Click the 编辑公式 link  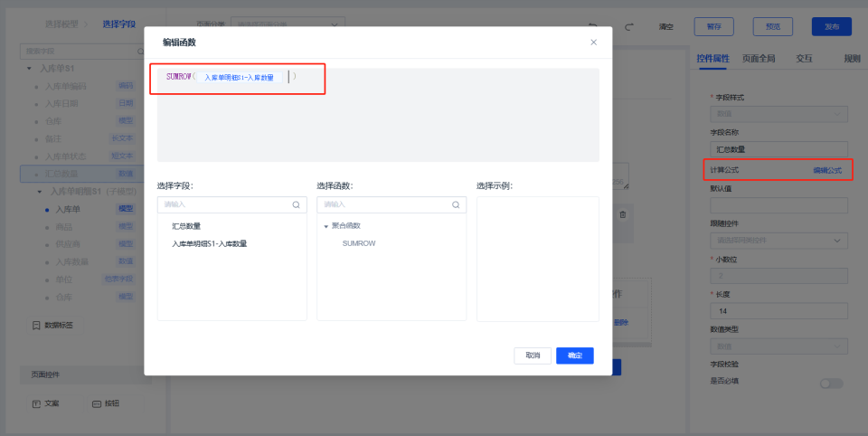[827, 171]
